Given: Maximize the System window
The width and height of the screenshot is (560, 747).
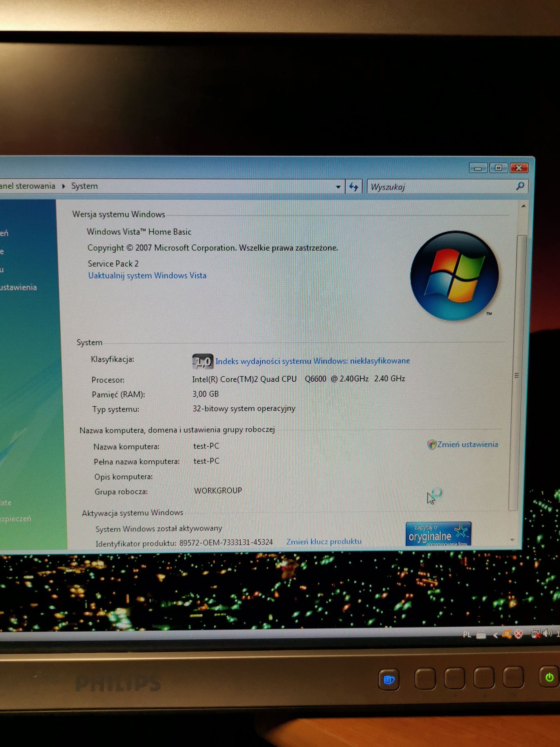Looking at the screenshot, I should point(498,168).
